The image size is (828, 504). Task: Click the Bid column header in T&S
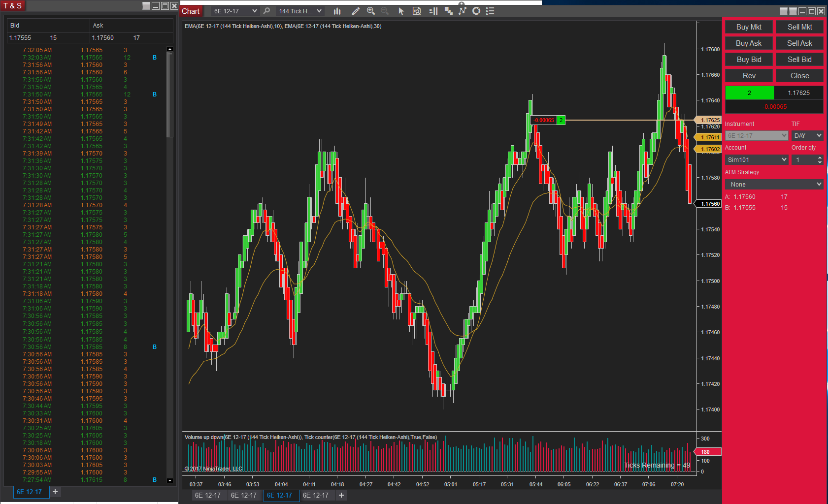(48, 25)
